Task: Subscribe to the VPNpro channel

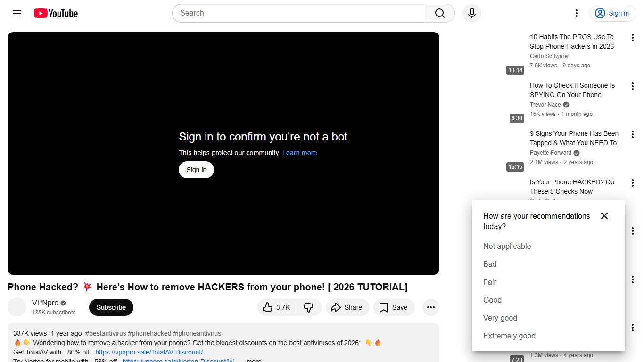Action: click(111, 307)
